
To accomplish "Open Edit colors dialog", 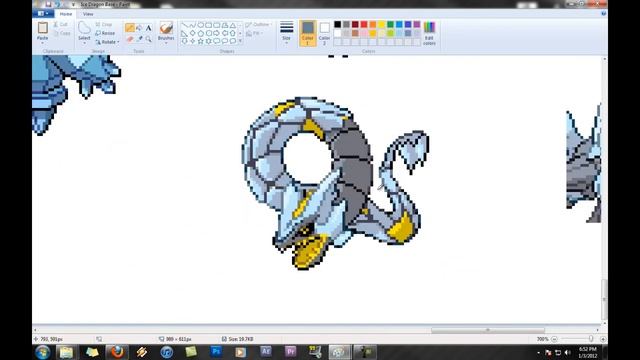I will [429, 33].
